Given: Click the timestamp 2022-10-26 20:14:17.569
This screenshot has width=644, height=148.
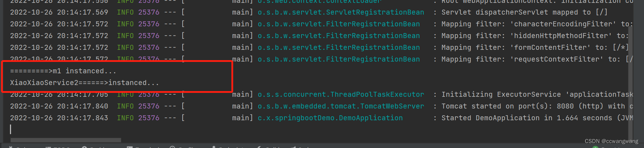Looking at the screenshot, I should (59, 12).
